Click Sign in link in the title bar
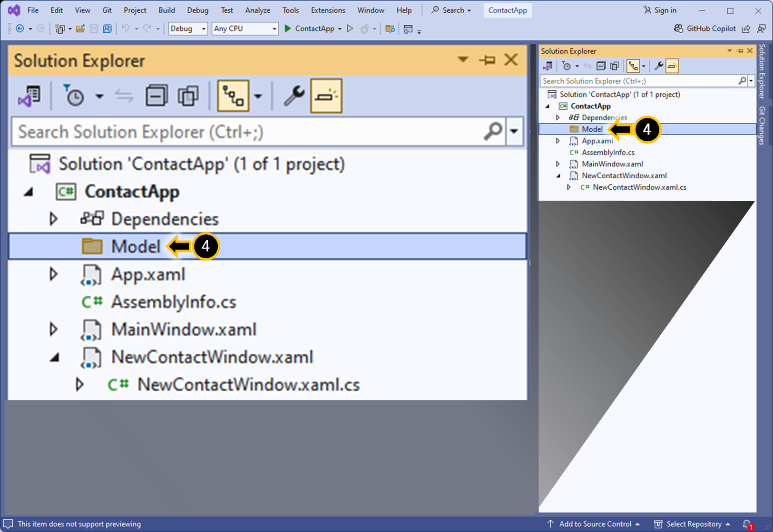773x532 pixels. click(x=659, y=10)
